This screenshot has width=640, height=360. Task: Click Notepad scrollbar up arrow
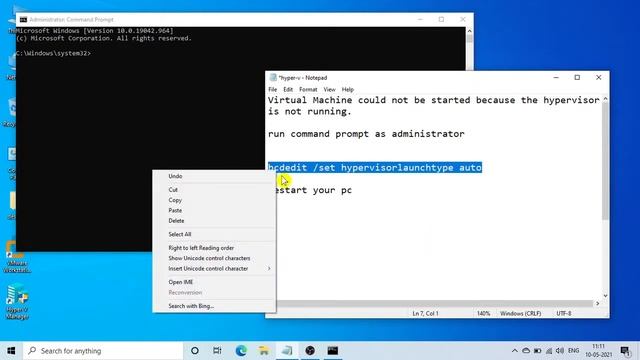pyautogui.click(x=605, y=99)
